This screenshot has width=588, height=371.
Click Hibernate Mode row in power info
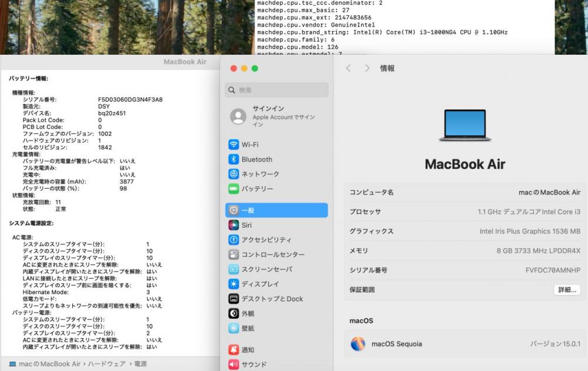point(86,292)
